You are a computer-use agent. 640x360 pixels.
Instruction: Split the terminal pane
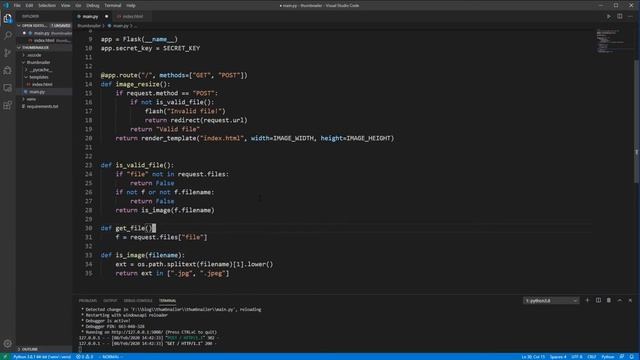[598, 300]
